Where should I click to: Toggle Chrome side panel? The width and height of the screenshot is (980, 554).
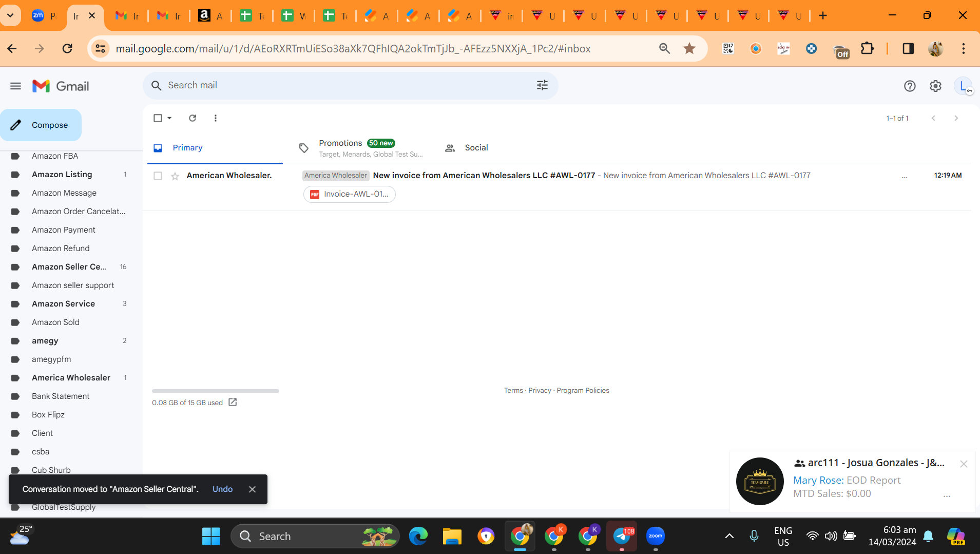click(x=908, y=48)
